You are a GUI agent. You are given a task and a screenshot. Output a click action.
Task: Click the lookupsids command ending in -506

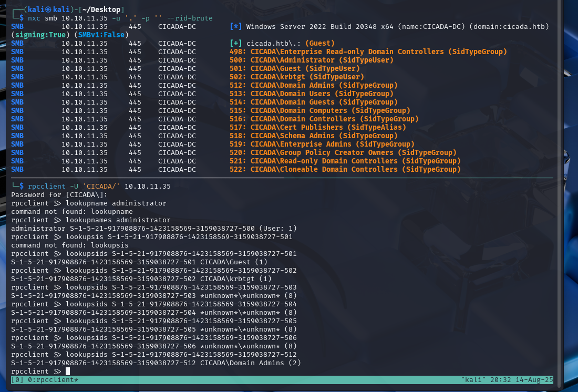pyautogui.click(x=181, y=338)
